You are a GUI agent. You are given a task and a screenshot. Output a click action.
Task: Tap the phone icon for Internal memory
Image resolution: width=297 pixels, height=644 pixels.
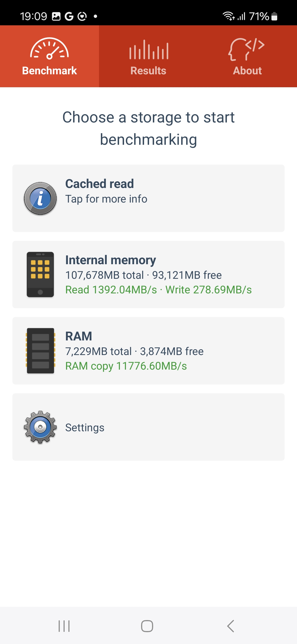40,274
